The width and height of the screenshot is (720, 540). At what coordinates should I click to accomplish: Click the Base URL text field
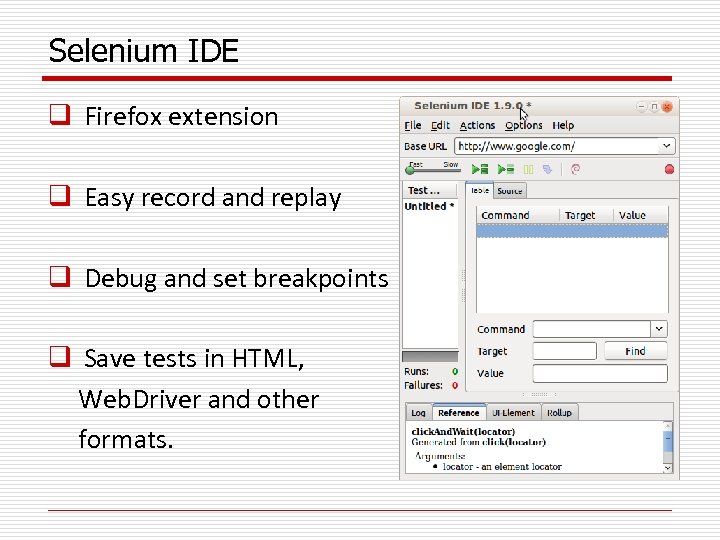pos(556,146)
